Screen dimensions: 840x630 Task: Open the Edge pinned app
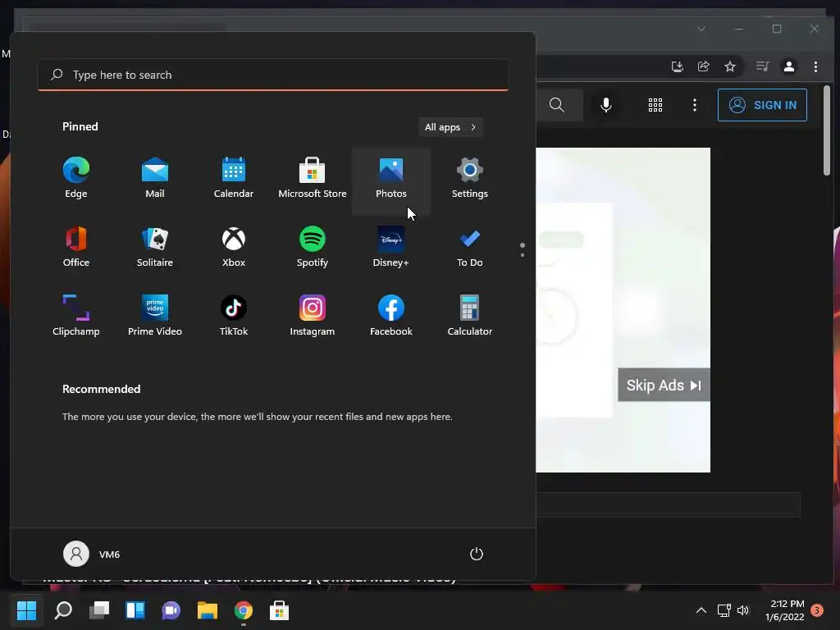(76, 178)
